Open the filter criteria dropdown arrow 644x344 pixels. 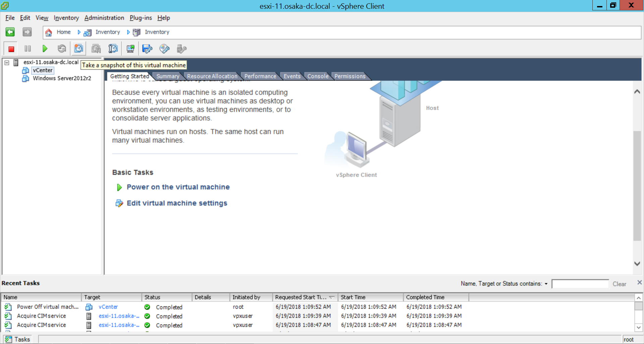pos(546,284)
